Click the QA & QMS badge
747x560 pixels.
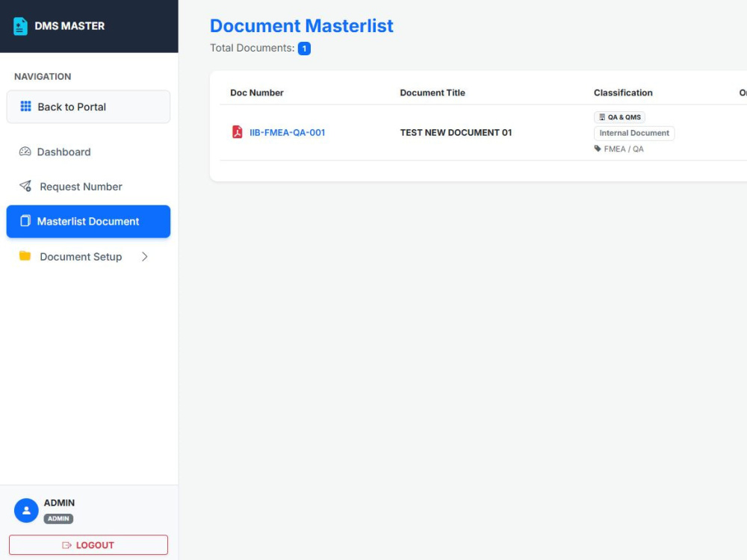[x=619, y=117]
